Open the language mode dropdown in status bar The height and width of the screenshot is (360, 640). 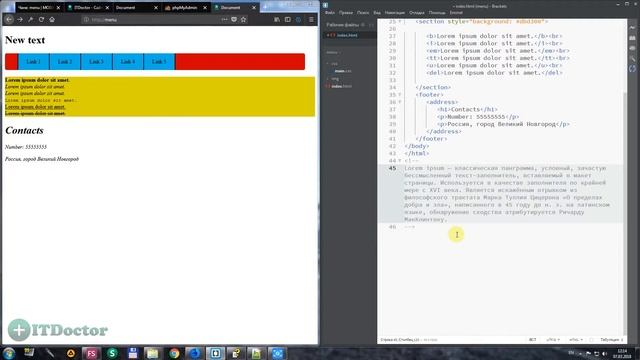point(576,340)
